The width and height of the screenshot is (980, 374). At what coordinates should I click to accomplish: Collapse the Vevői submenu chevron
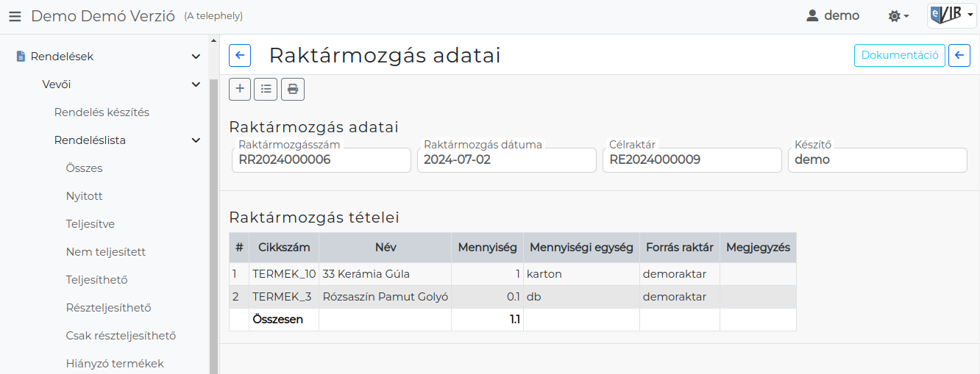point(196,84)
